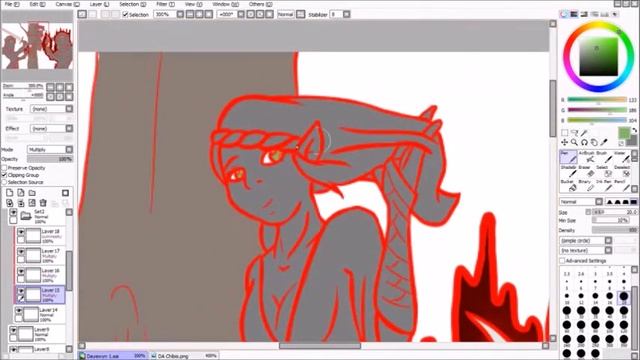The width and height of the screenshot is (640, 360).
Task: Open the Window menu
Action: pyautogui.click(x=226, y=4)
